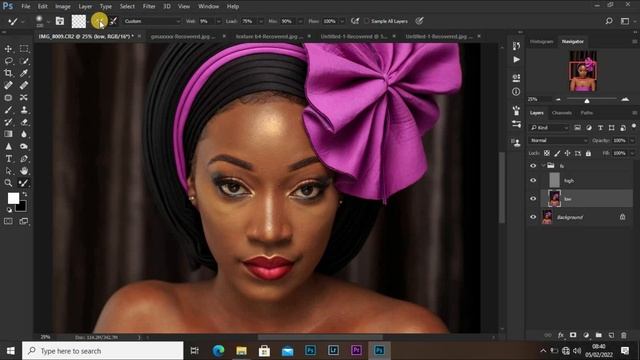Hide the Background layer visibility eye

(x=533, y=217)
